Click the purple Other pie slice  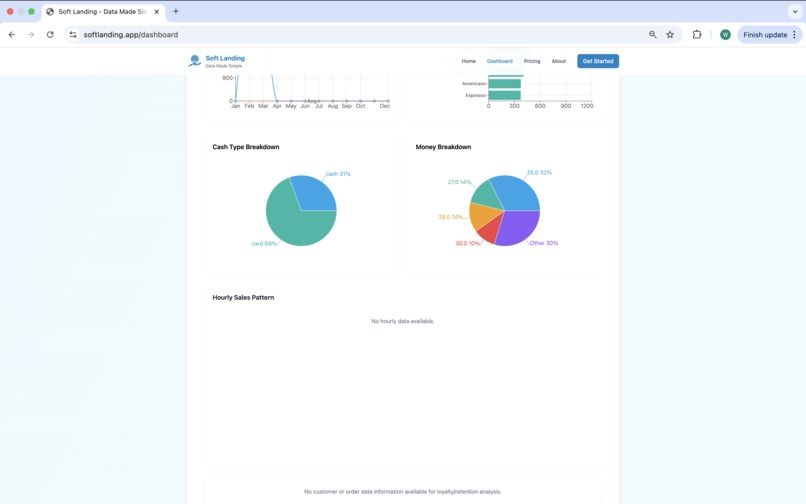(518, 226)
